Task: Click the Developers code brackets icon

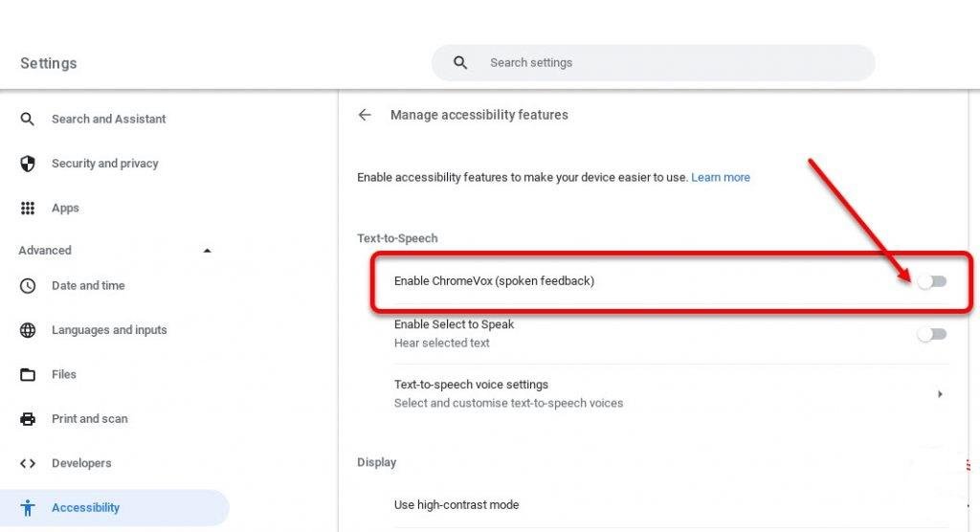Action: [28, 463]
